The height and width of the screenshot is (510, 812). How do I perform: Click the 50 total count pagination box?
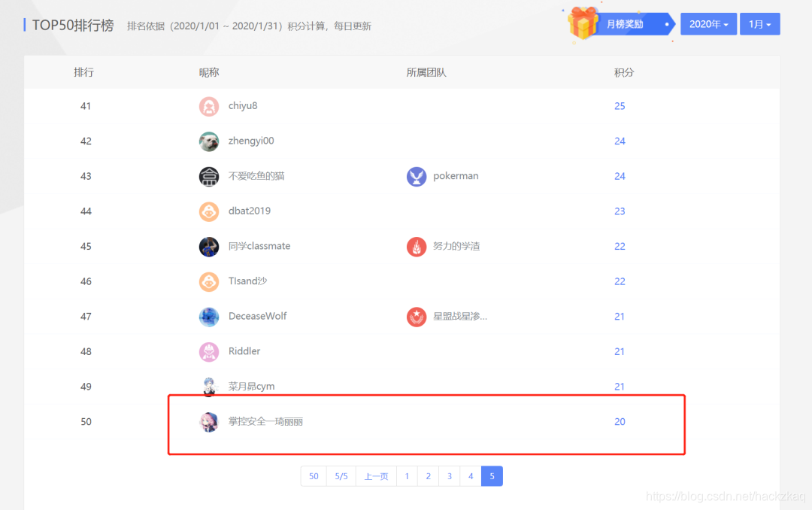[x=314, y=476]
